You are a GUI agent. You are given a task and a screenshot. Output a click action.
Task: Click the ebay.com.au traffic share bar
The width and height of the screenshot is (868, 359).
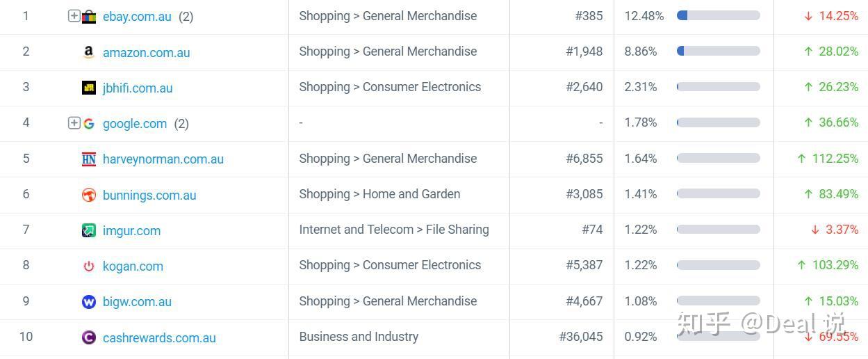[x=718, y=15]
